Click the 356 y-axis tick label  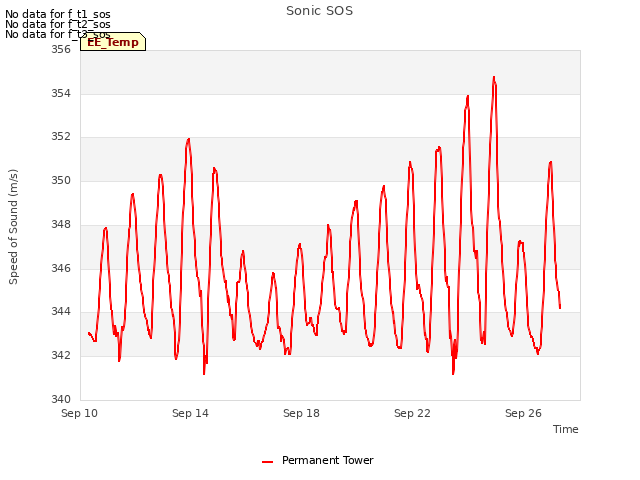[61, 49]
